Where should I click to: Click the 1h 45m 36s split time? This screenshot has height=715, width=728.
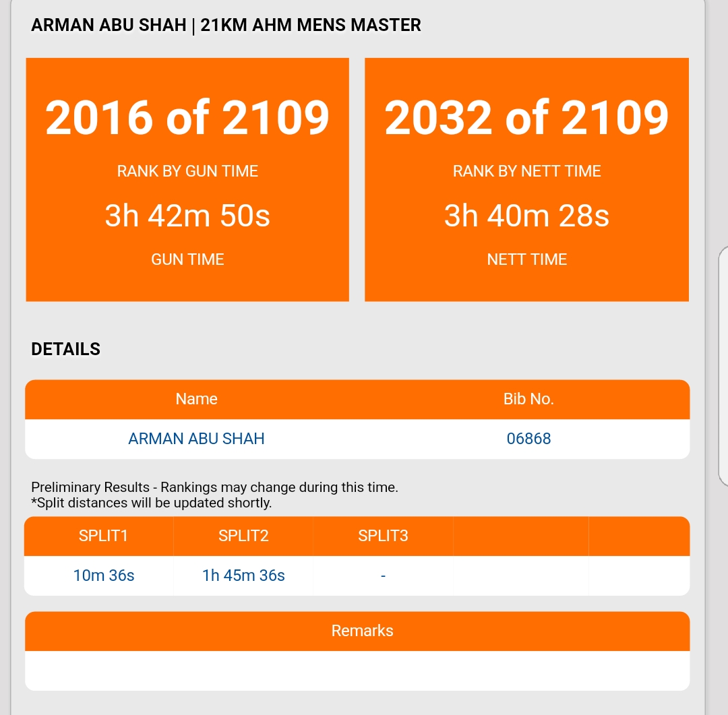[x=243, y=576]
